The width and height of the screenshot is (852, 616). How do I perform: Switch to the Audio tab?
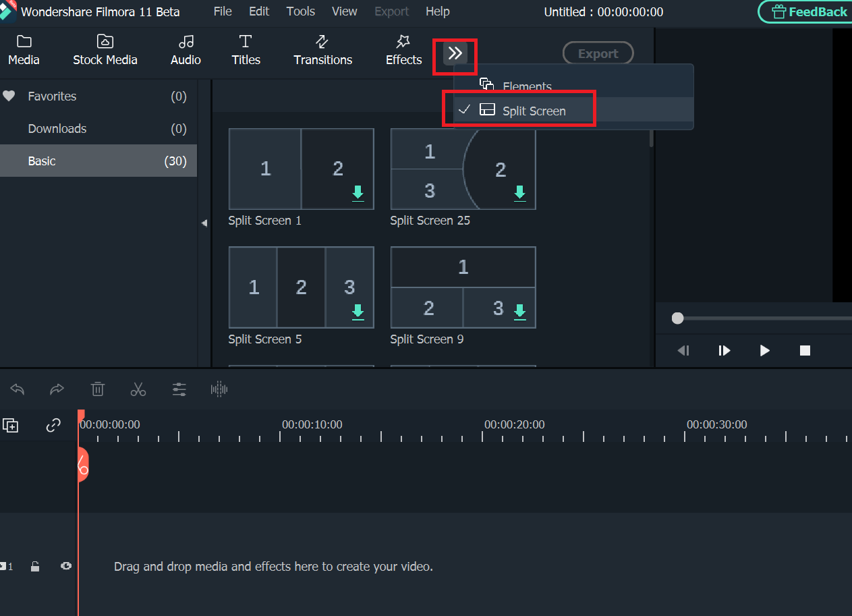[186, 51]
